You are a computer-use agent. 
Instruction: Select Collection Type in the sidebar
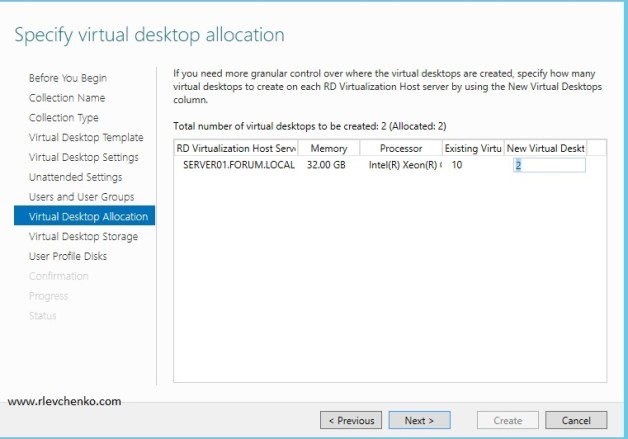click(x=64, y=118)
